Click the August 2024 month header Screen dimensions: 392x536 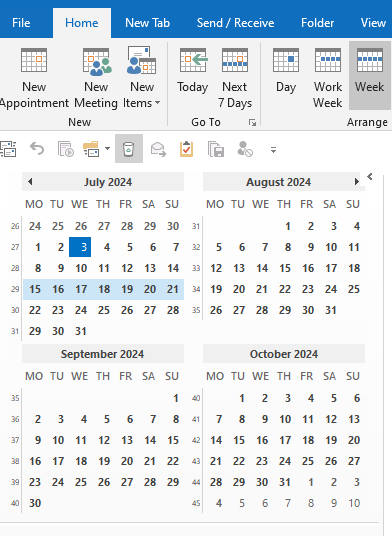pyautogui.click(x=279, y=182)
